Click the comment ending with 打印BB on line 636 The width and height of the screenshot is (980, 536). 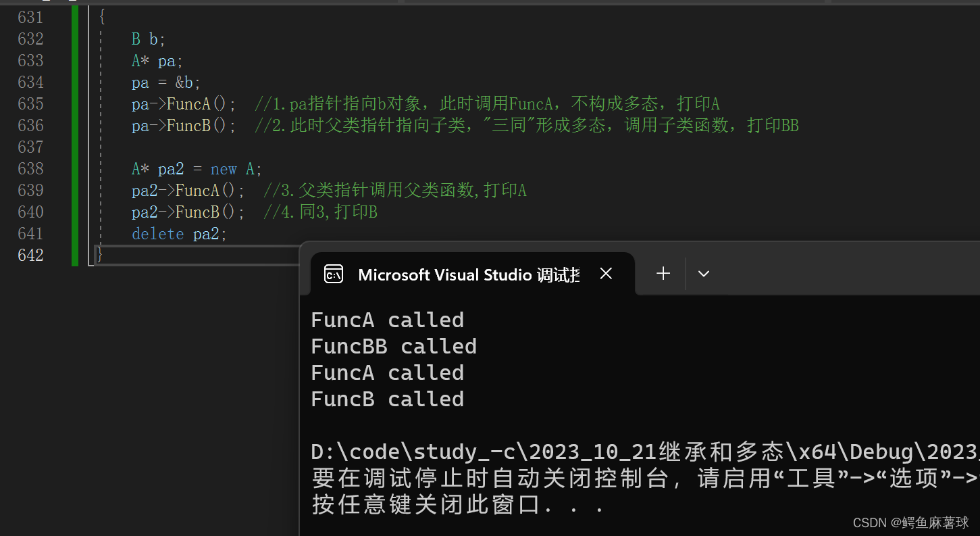[527, 126]
